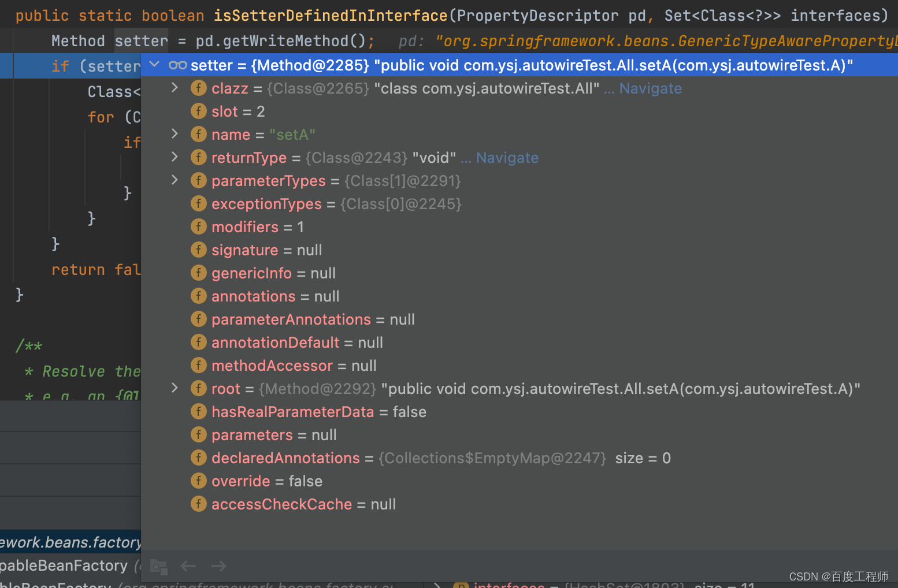Click Navigate link next to returnType
This screenshot has width=898, height=588.
(x=507, y=158)
